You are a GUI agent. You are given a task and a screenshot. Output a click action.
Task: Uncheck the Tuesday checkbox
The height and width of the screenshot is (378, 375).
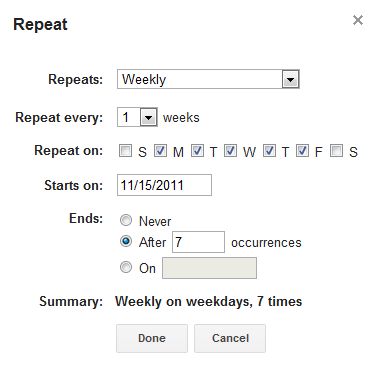click(x=197, y=151)
